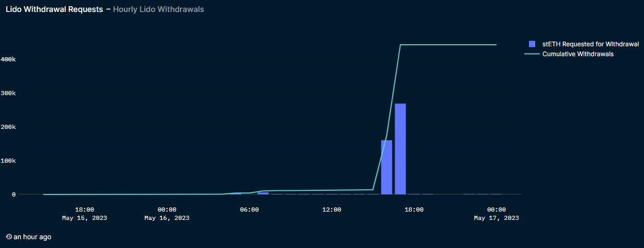Click the "May 17, 2023" x-axis date label
This screenshot has height=248, width=644.
(x=496, y=218)
